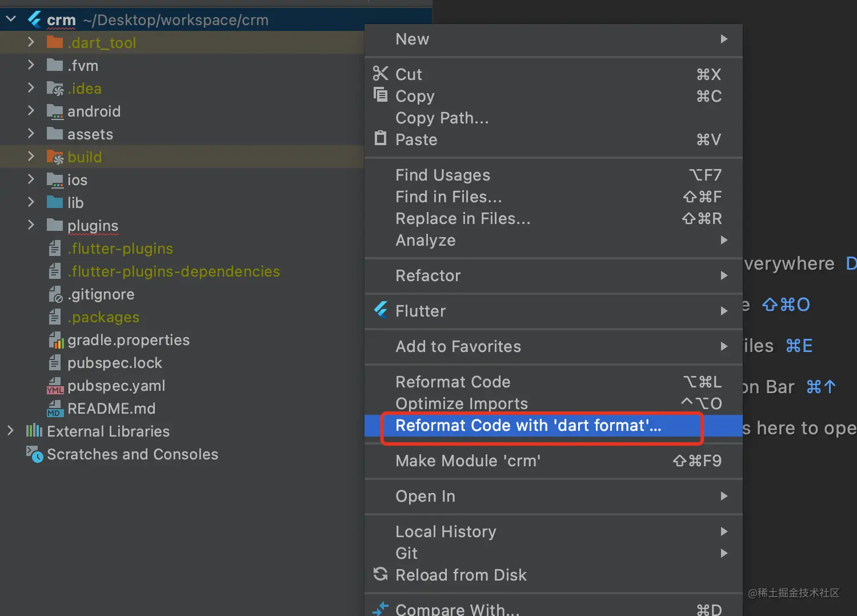Screen dimensions: 857x616
Task: Expand the assets folder
Action: click(31, 134)
